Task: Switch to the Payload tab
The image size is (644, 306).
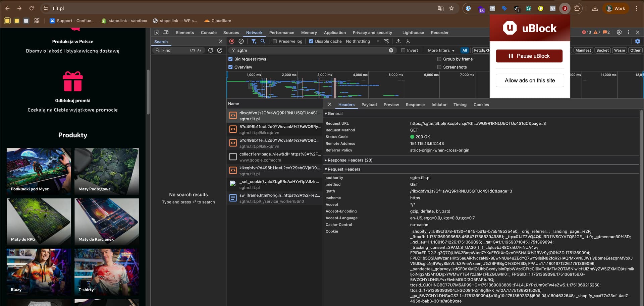Action: tap(369, 105)
